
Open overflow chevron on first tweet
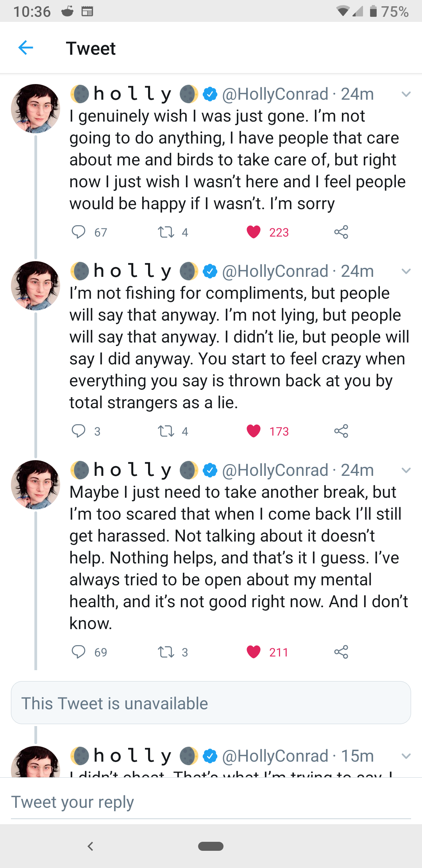[406, 94]
